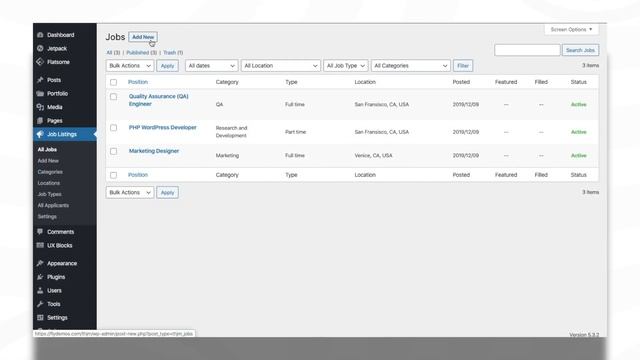
Task: Tick the select-all checkbox in table footer
Action: pos(113,175)
